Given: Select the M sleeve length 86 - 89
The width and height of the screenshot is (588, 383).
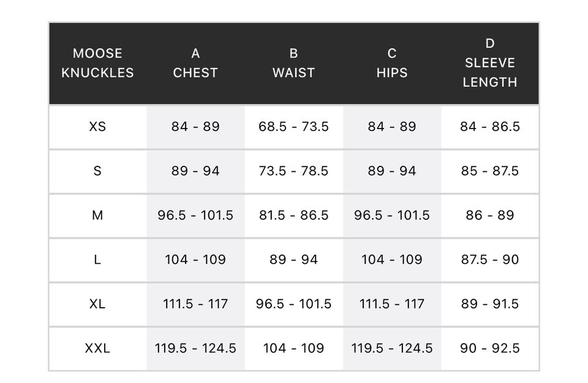Looking at the screenshot, I should [490, 215].
